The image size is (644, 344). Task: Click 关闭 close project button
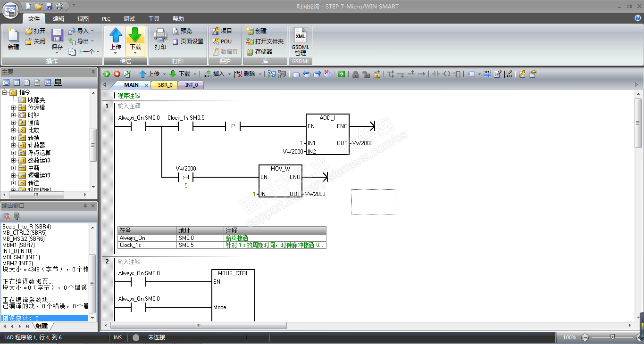(35, 41)
